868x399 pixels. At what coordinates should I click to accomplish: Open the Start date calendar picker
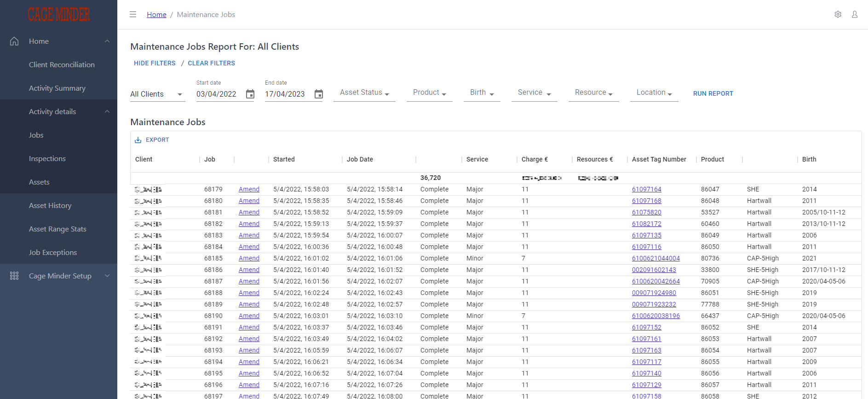click(250, 94)
